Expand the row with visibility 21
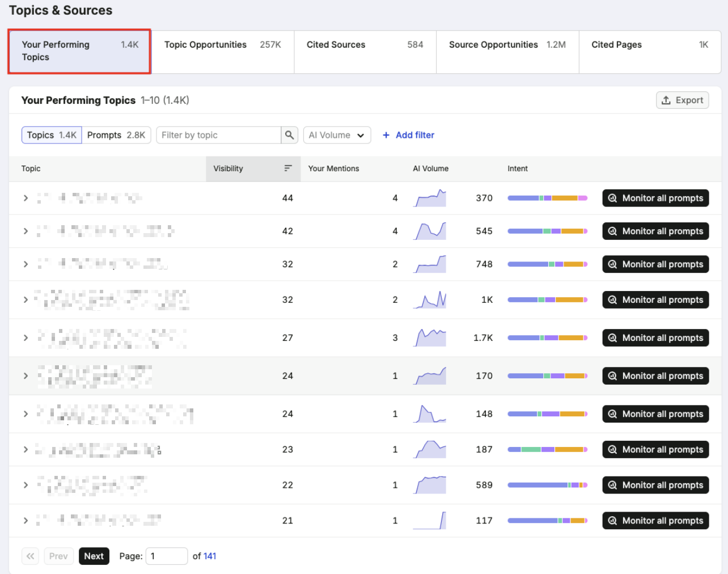This screenshot has height=574, width=728. (26, 521)
